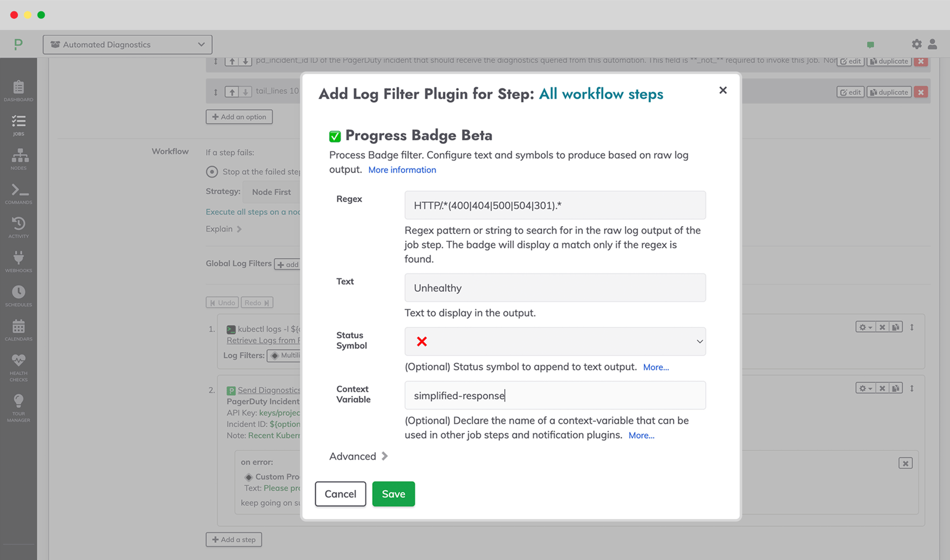The image size is (950, 560).
Task: Open the Status Symbol dropdown
Action: [555, 341]
